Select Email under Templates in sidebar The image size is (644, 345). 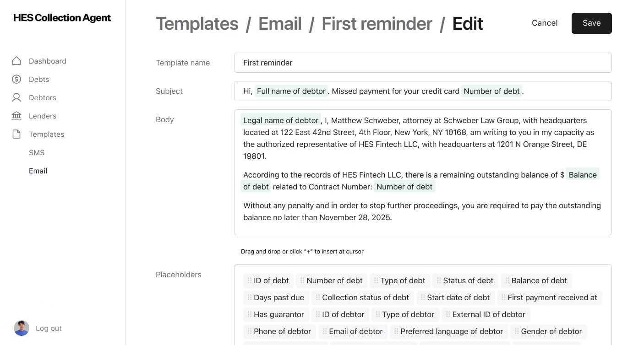pyautogui.click(x=38, y=171)
